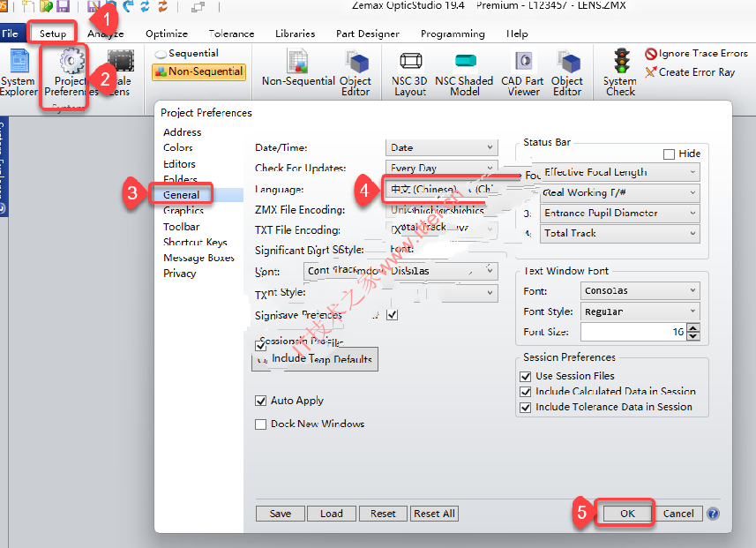Increase font size with up stepper
The height and width of the screenshot is (548, 756).
(x=693, y=327)
